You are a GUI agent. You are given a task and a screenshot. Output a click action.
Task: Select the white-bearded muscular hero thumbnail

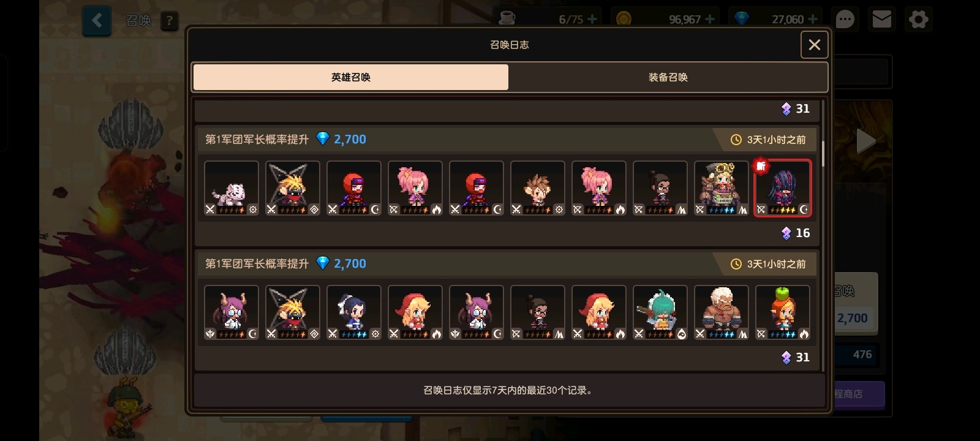click(722, 312)
